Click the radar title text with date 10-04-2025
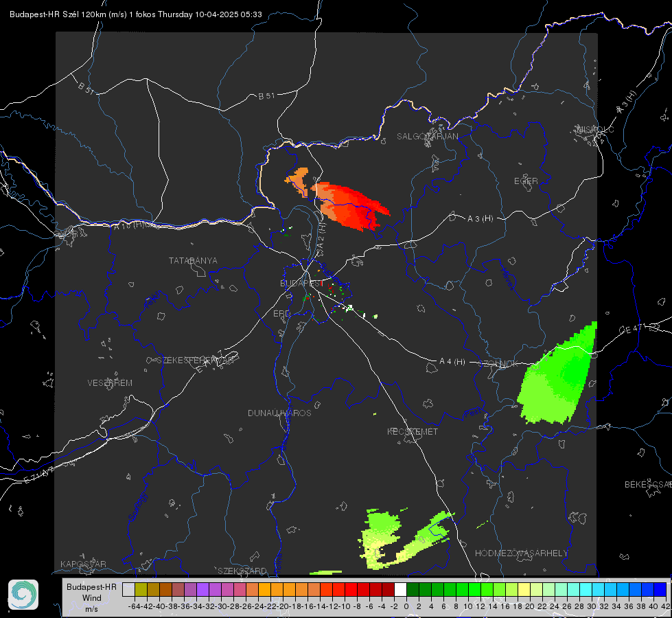 [x=135, y=14]
